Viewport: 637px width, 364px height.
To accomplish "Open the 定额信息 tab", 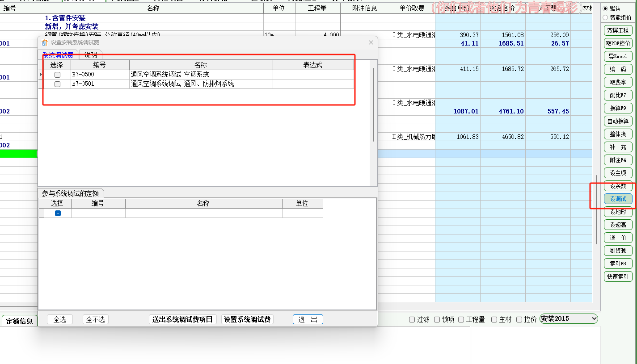I will [20, 321].
